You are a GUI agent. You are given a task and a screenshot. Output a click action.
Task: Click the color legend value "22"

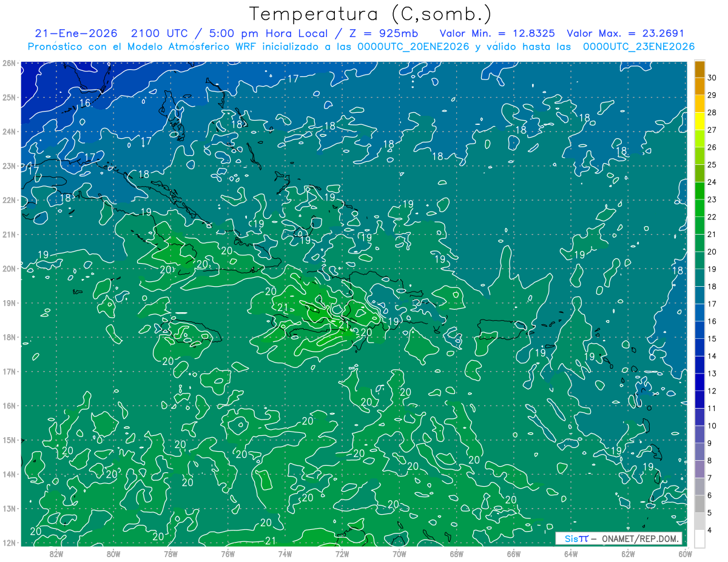pos(712,217)
